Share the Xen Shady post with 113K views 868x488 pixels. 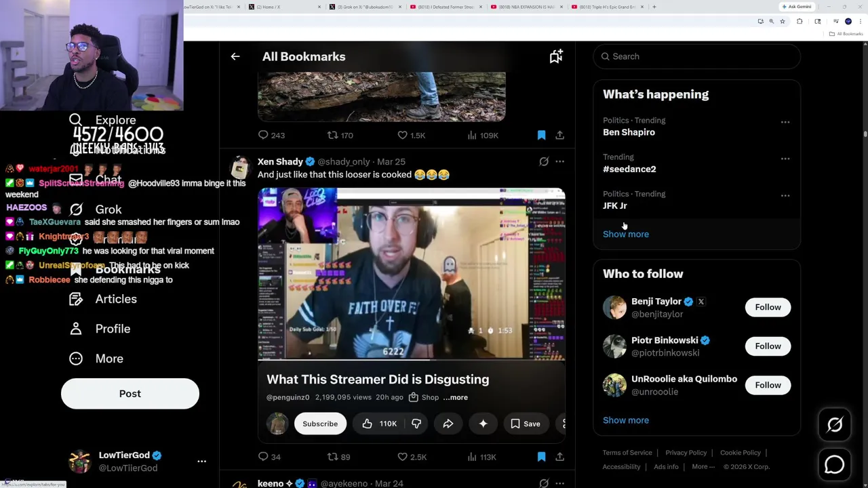point(559,457)
